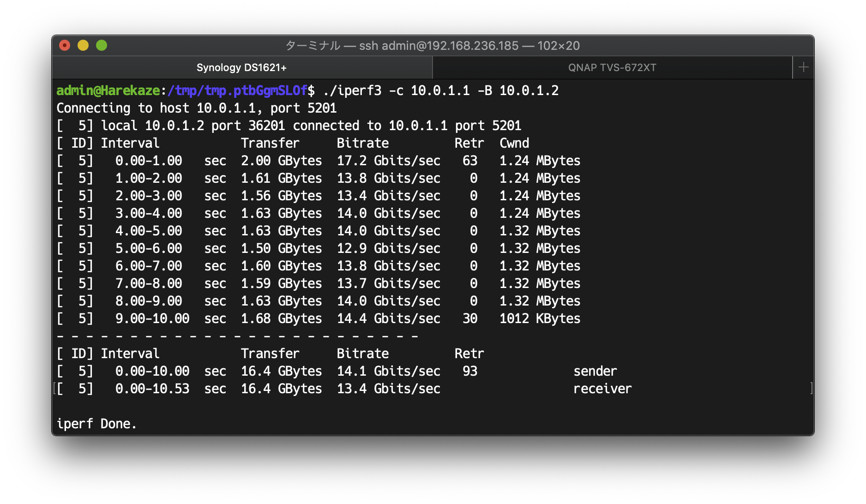Click the command ./iperf3 -c 10.0.1.1 -B 10.0.1.2

(441, 90)
